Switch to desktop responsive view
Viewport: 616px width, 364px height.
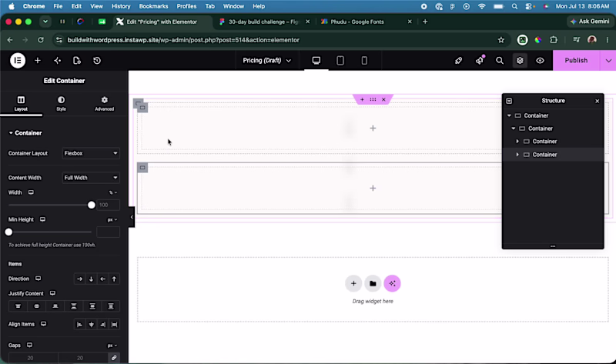[x=316, y=61]
